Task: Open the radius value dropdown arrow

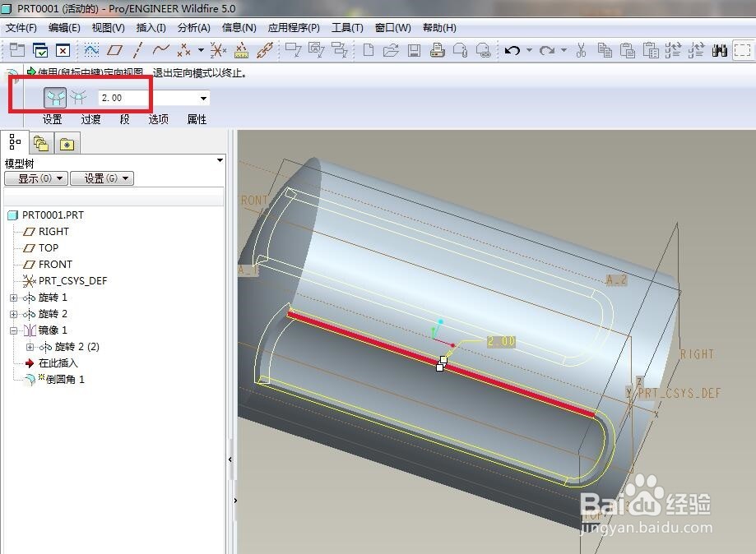Action: [203, 99]
